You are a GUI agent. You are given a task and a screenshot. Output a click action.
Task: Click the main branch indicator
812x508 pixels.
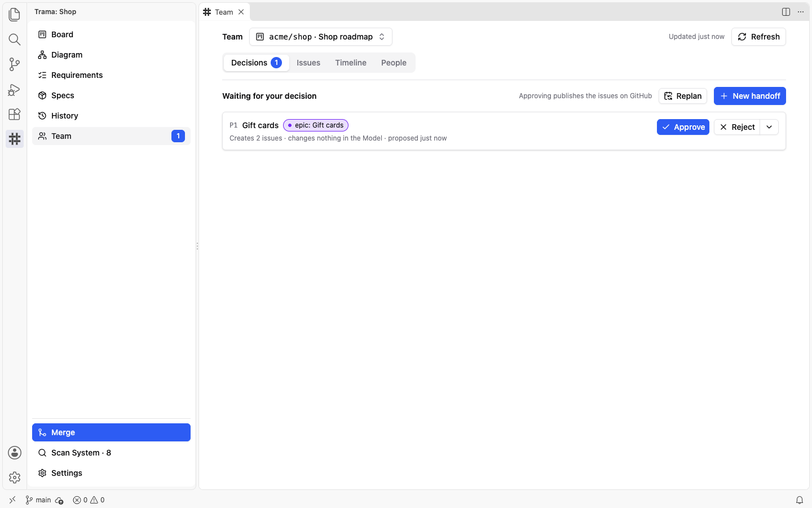[38, 500]
